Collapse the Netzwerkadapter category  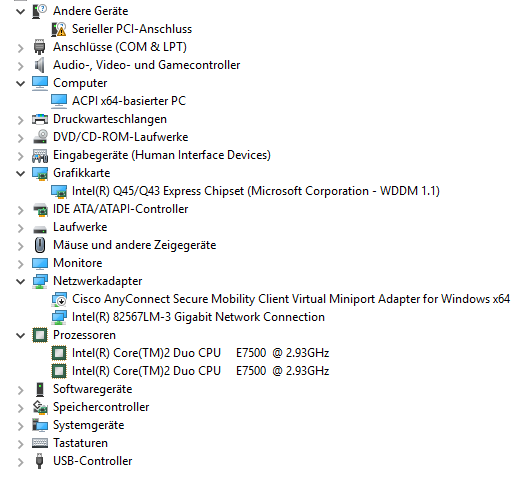tap(21, 282)
